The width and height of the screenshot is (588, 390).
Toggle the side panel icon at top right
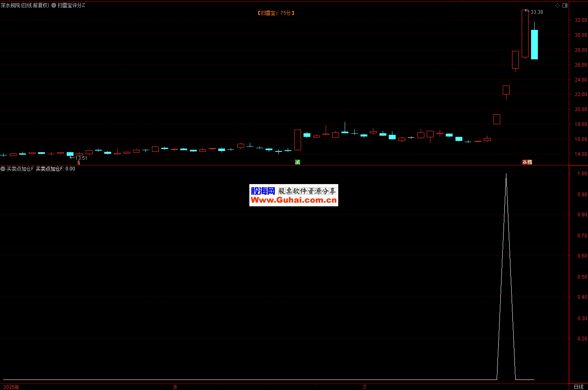(565, 5)
